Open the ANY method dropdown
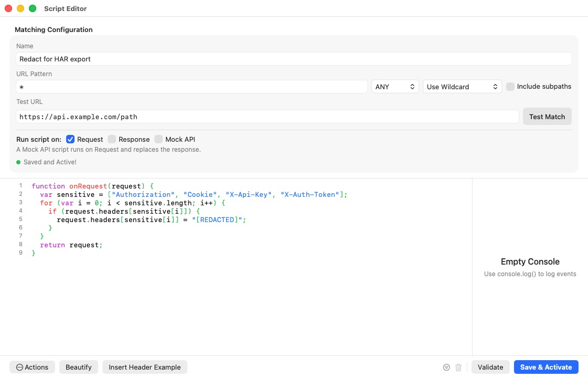Screen dimensions: 588x378 [395, 87]
